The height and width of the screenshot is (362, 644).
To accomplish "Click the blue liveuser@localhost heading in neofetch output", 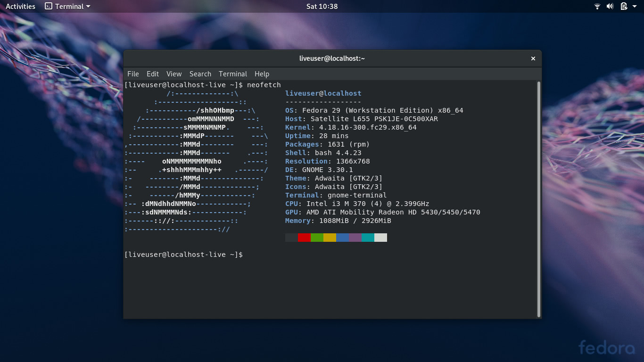I will [x=323, y=93].
